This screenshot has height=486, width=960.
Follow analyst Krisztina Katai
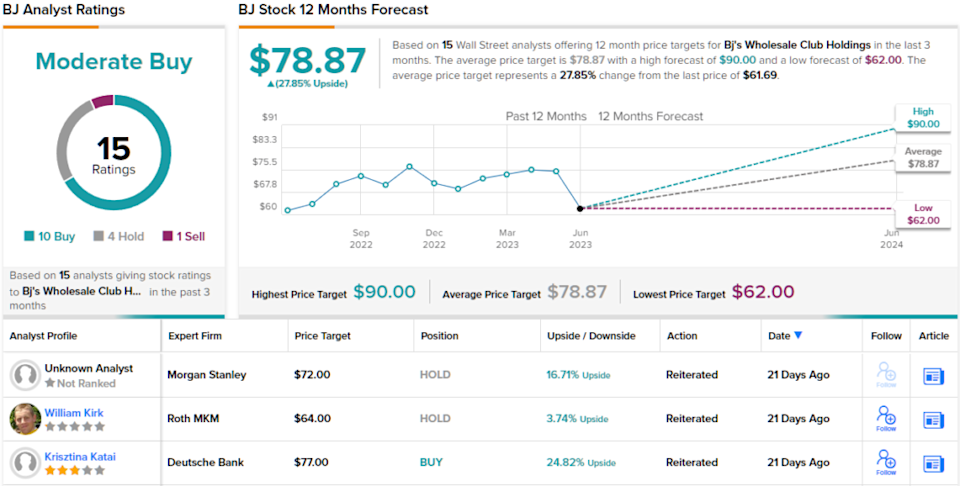885,462
